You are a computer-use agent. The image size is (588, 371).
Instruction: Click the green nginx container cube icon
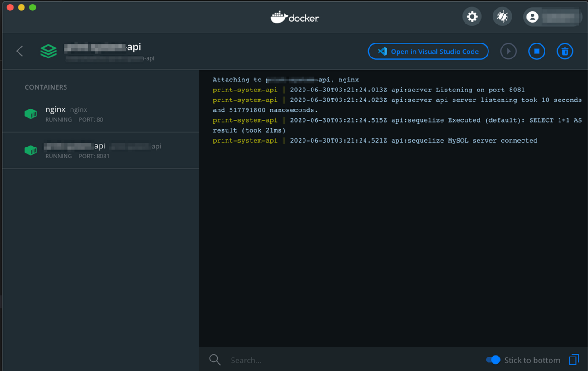31,114
